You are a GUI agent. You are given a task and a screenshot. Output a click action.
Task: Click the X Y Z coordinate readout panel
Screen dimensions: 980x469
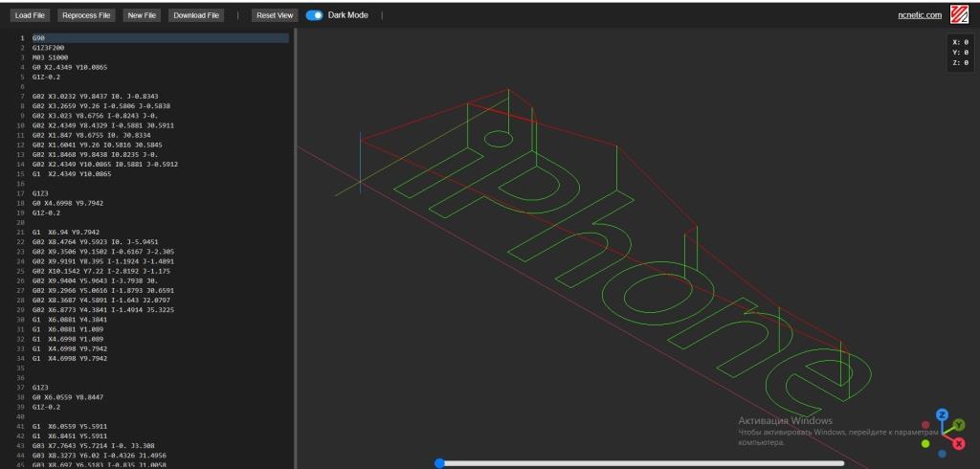tap(960, 53)
